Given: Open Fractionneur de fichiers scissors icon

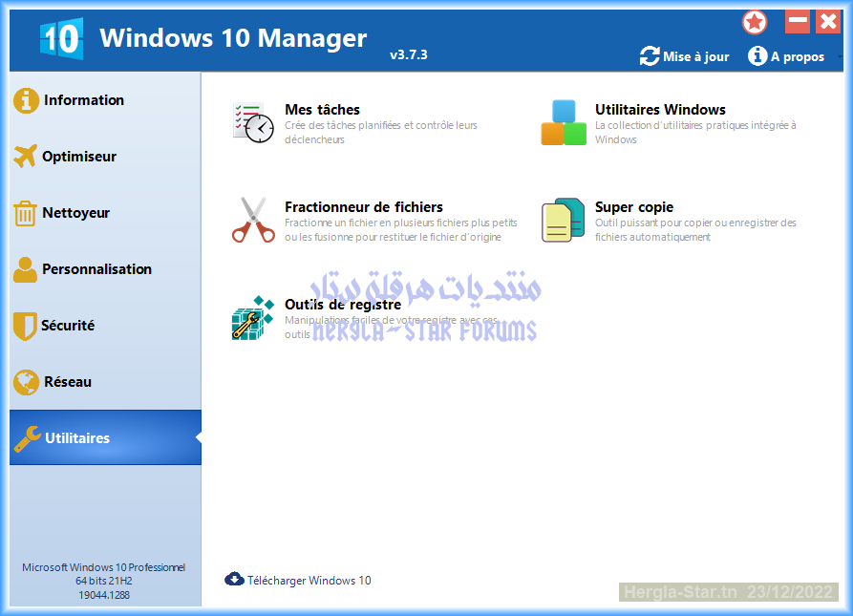Looking at the screenshot, I should (253, 221).
